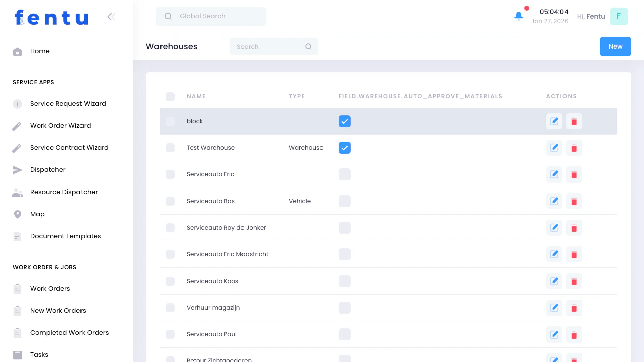
Task: Open the Map view
Action: pos(37,214)
